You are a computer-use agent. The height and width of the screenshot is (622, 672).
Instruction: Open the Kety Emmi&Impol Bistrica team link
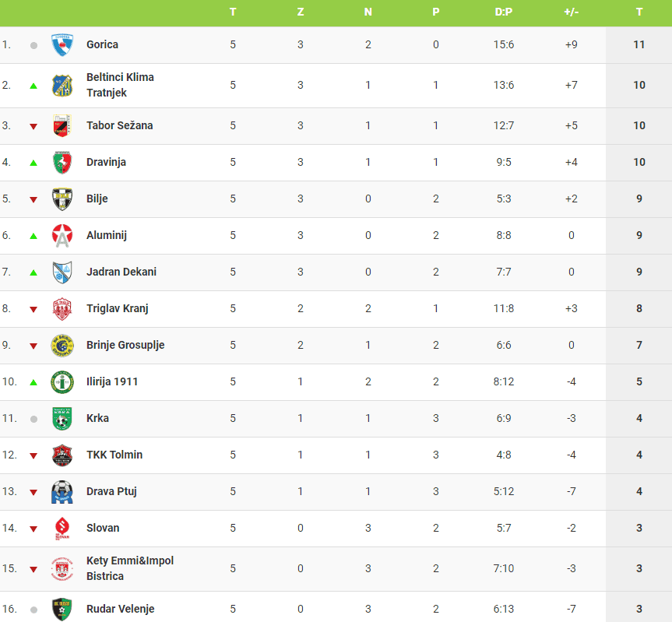(130, 568)
